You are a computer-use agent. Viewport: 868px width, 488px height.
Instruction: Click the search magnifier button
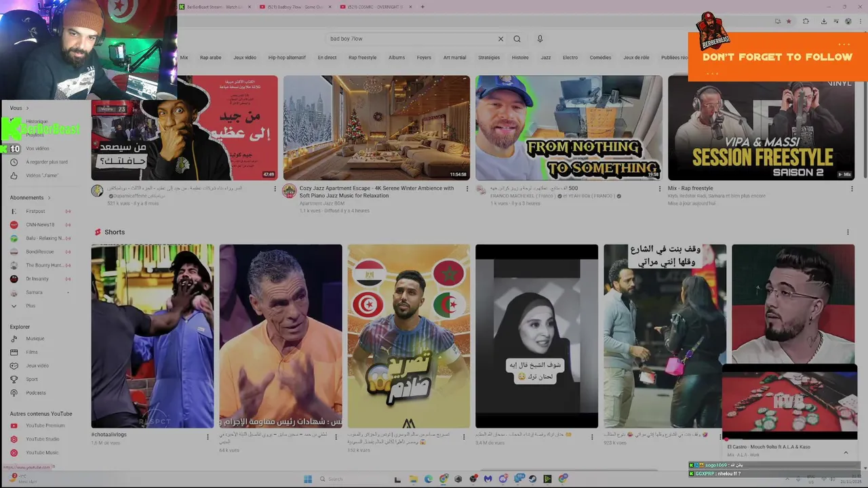(517, 39)
